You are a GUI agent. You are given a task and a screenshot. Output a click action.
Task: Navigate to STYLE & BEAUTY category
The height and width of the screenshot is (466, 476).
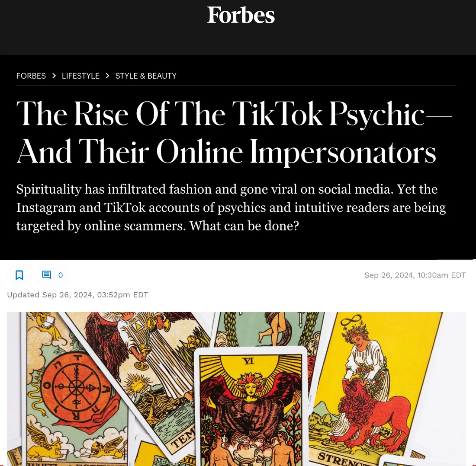pyautogui.click(x=146, y=76)
